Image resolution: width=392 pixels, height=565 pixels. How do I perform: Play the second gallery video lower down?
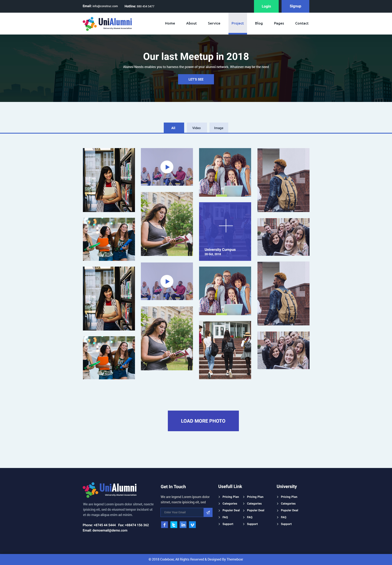click(x=167, y=281)
